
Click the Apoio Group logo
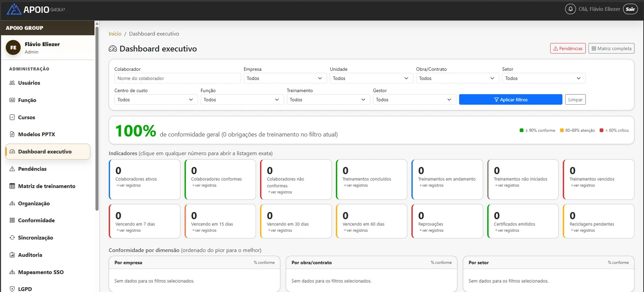[36, 9]
